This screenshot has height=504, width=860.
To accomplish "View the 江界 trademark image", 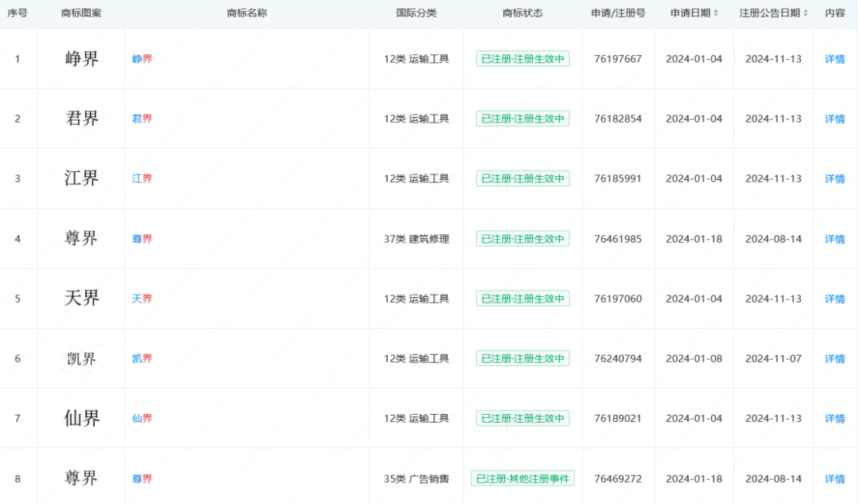I will click(81, 178).
